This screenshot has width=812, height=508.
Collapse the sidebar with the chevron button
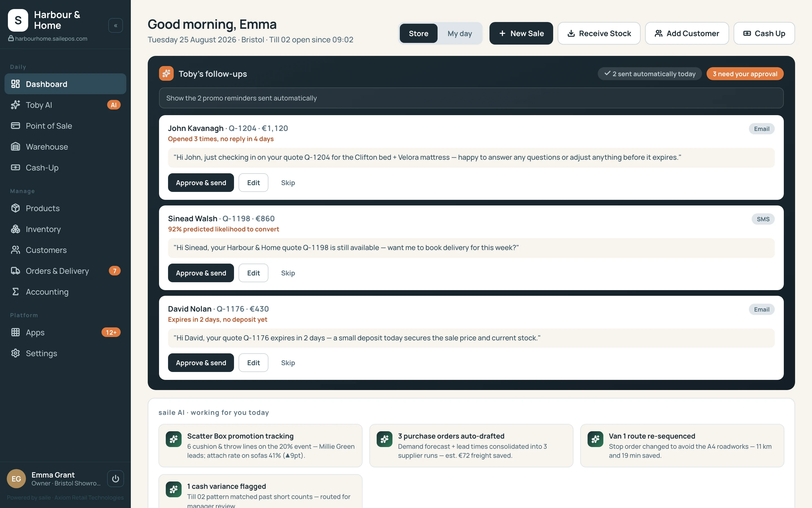point(115,25)
